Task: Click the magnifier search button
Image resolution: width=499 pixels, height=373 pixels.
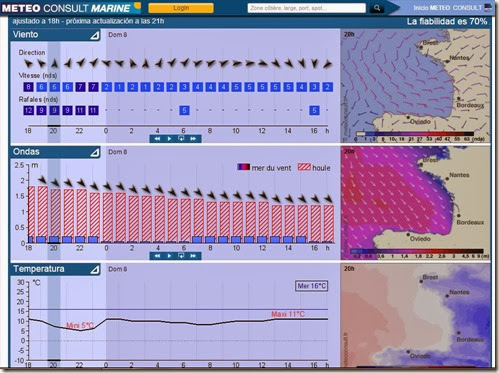Action: pyautogui.click(x=377, y=8)
